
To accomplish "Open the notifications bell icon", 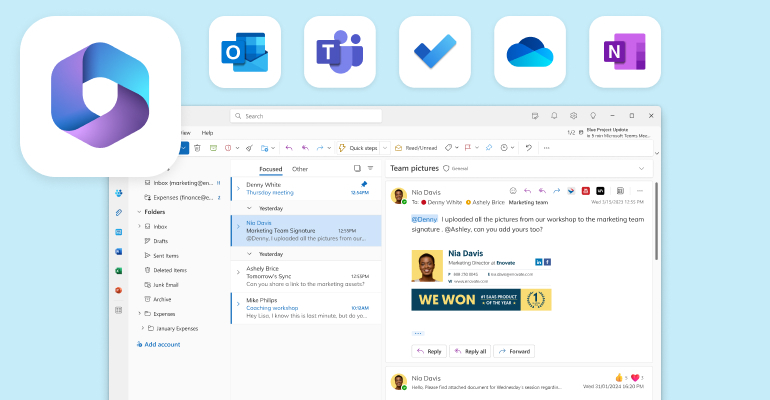I will (554, 116).
